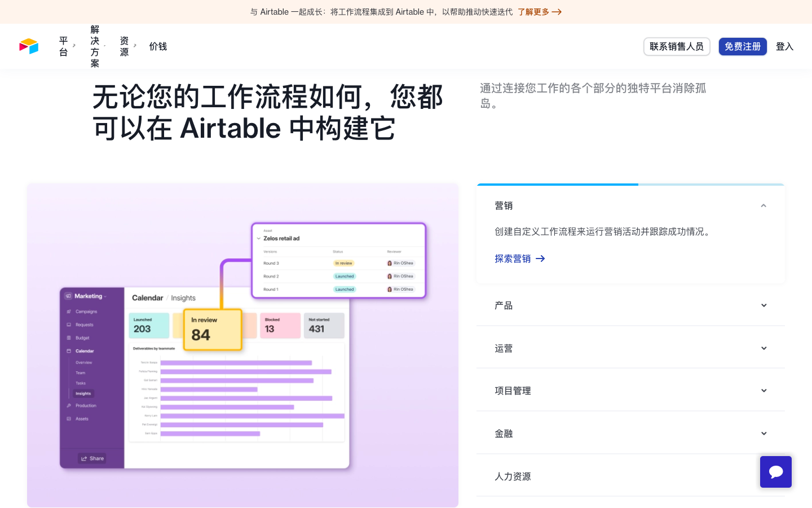812x508 pixels.
Task: Click the Budget icon in the purple sidebar
Action: point(68,338)
